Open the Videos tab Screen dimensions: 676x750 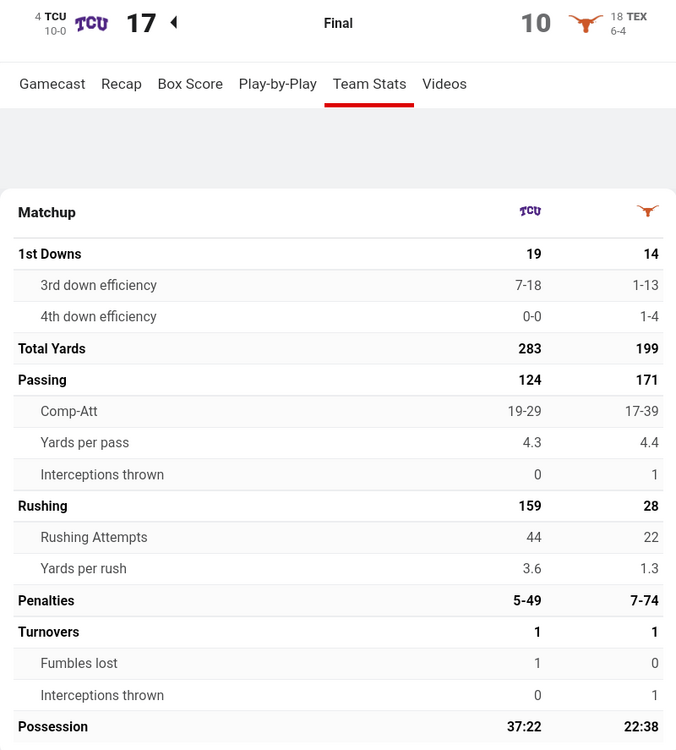(x=444, y=84)
